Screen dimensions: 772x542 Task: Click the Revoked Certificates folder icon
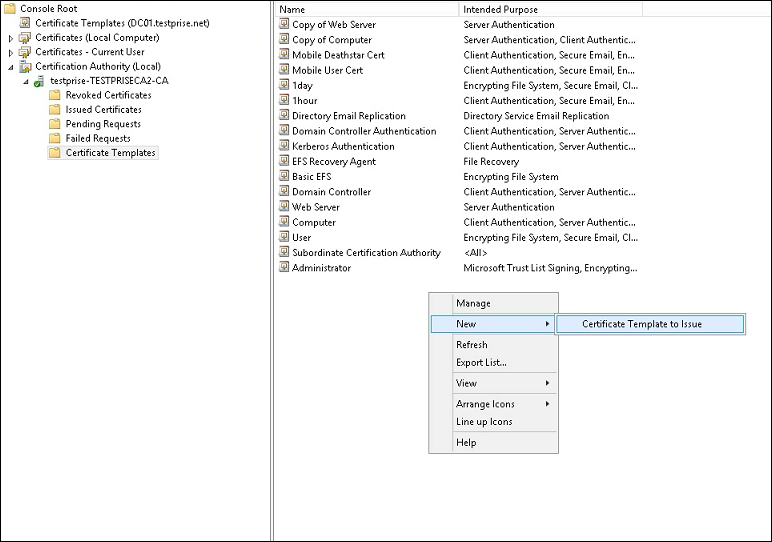[55, 95]
